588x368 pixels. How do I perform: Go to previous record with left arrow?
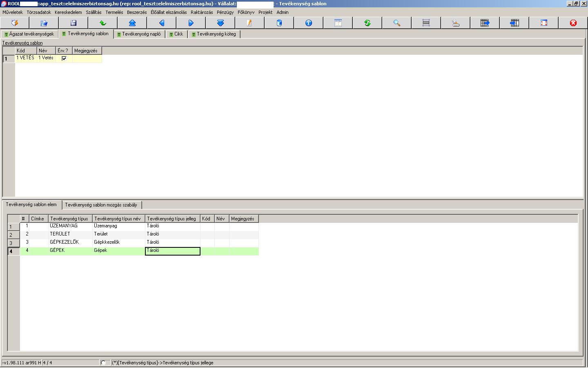click(162, 23)
